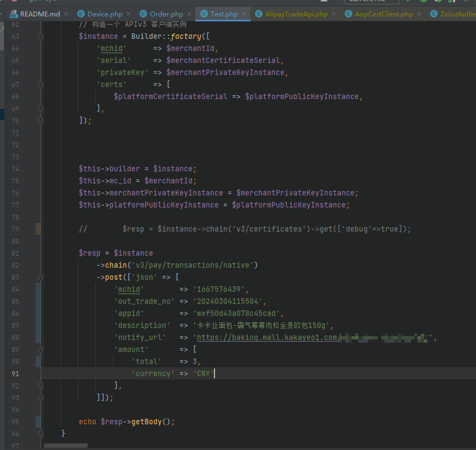Click the 'total' key on line 90

(146, 361)
